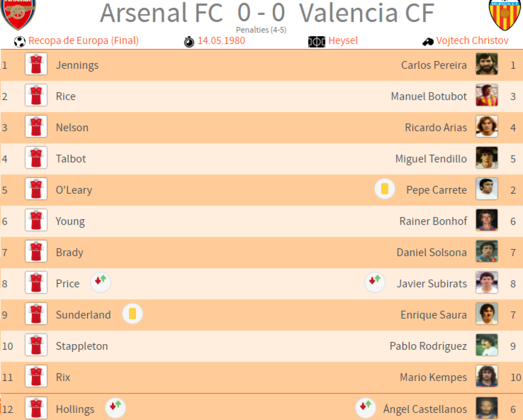Open referee Vojtech Christov's link

click(x=472, y=41)
